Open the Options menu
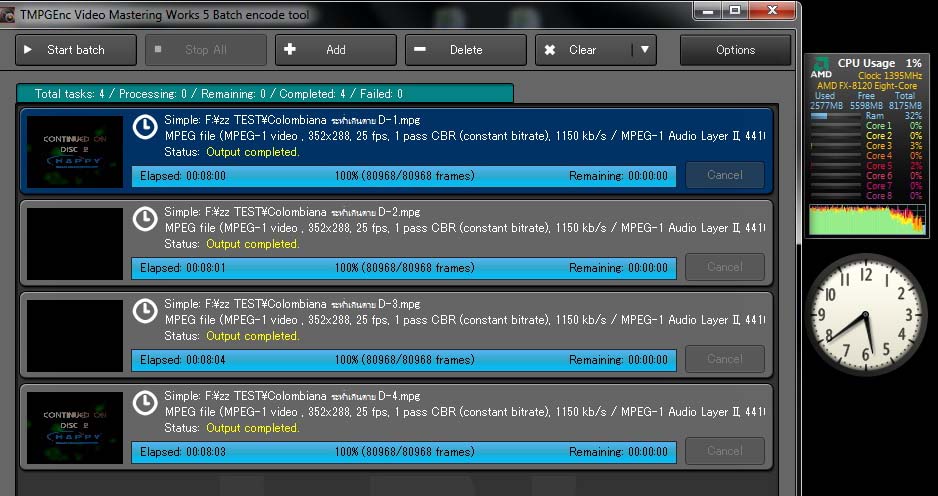This screenshot has width=938, height=496. (x=735, y=50)
